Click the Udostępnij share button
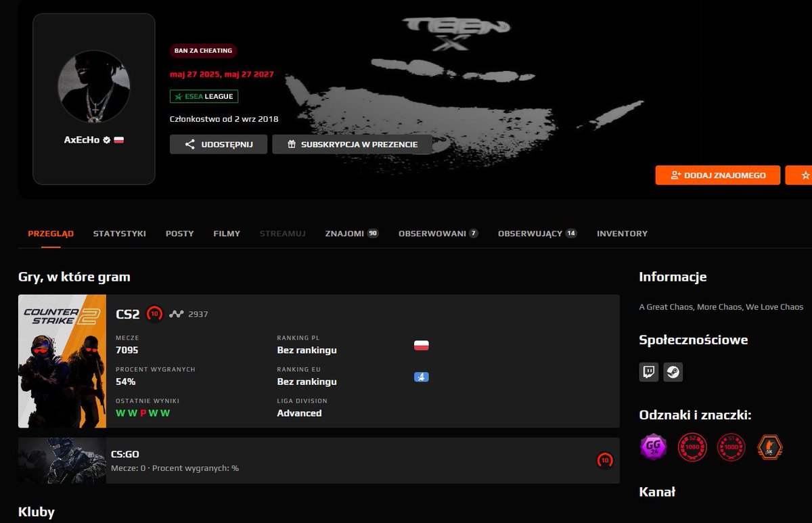 pos(219,144)
